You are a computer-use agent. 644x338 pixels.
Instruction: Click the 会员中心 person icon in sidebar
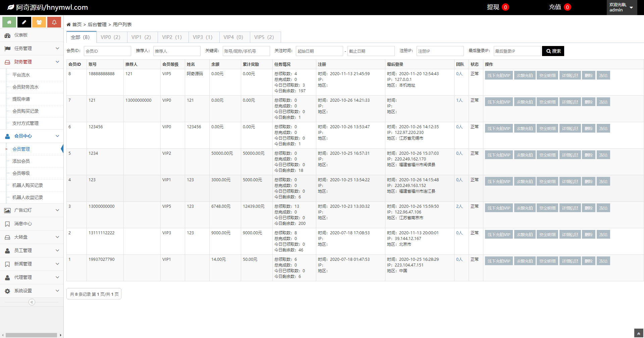(8, 136)
